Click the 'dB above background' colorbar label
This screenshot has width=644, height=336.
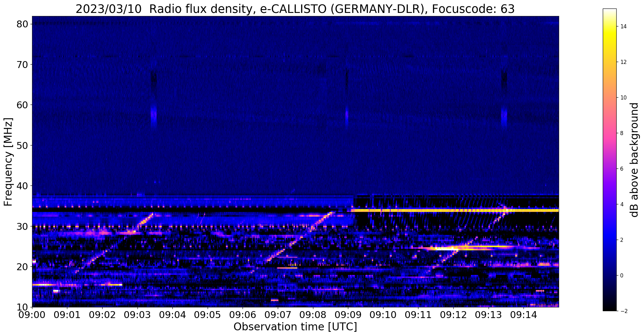(635, 160)
